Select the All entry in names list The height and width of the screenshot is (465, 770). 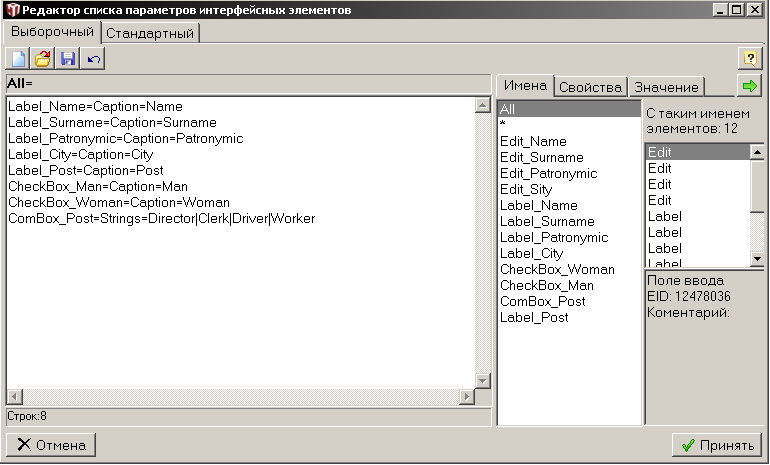(x=568, y=110)
